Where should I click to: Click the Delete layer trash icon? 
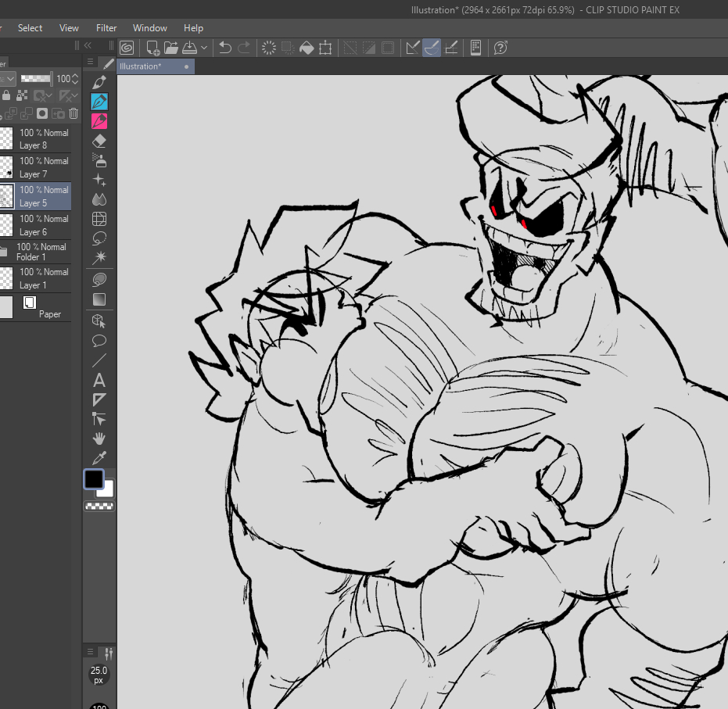74,113
